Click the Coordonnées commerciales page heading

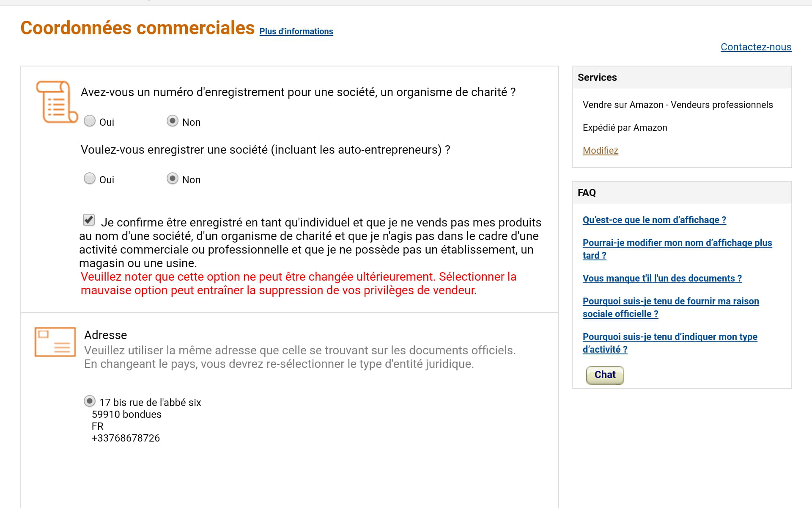137,28
